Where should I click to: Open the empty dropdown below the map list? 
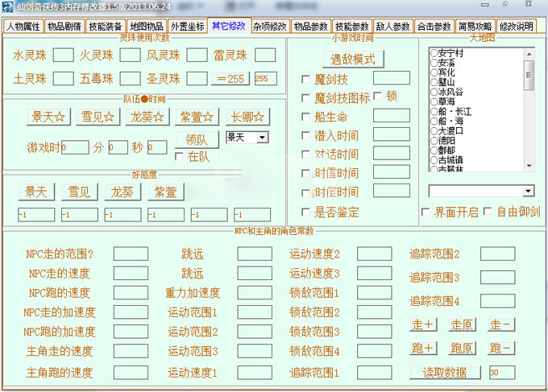coord(528,191)
